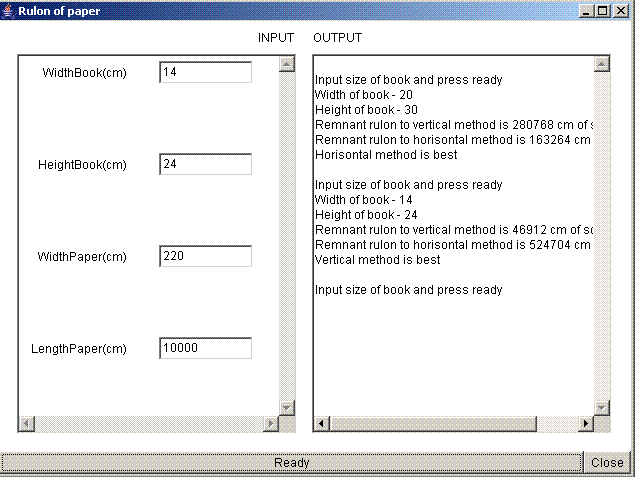
Task: Click the WidthBook(cm) input field
Action: click(x=205, y=73)
